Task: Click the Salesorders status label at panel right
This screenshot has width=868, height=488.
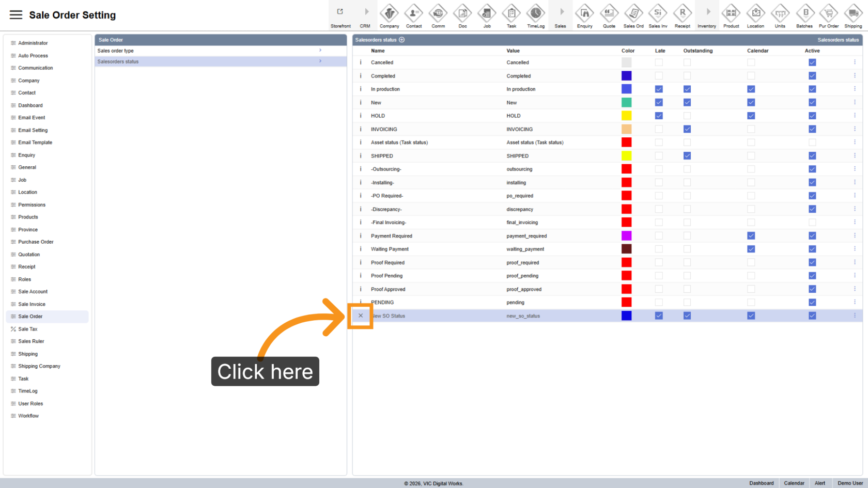Action: click(x=838, y=40)
